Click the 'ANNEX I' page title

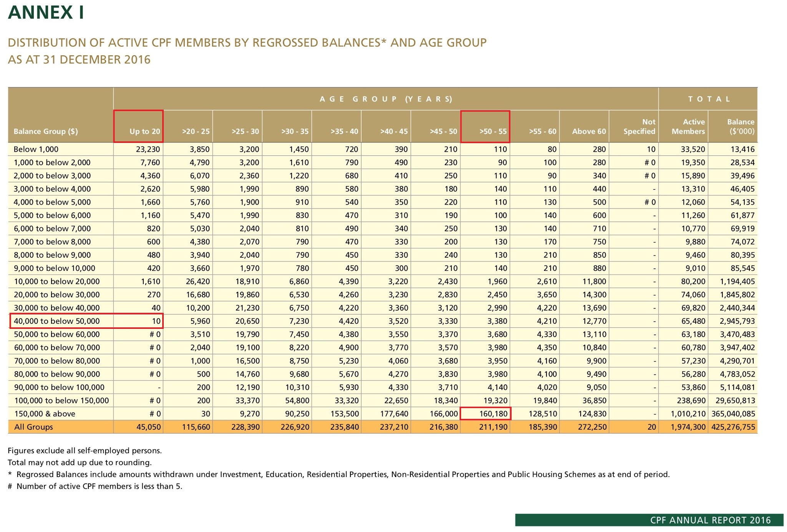[x=46, y=12]
